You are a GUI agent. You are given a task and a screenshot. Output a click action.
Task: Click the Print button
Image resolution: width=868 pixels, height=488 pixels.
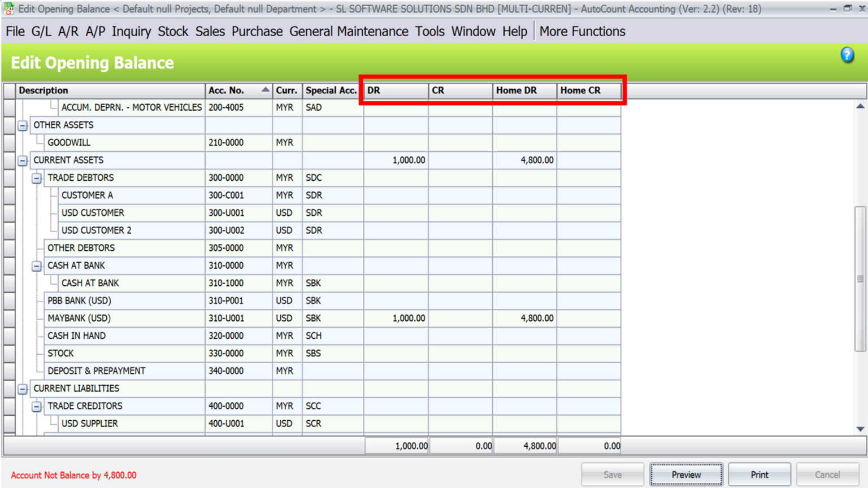759,475
